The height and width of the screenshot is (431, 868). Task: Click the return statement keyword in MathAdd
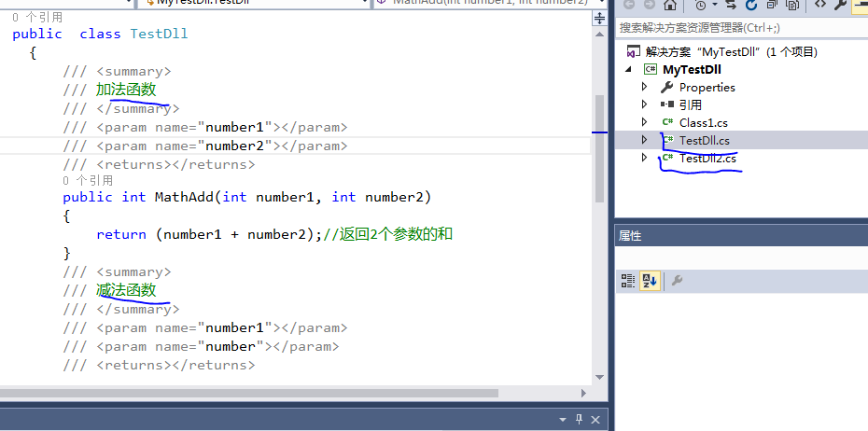pos(121,234)
